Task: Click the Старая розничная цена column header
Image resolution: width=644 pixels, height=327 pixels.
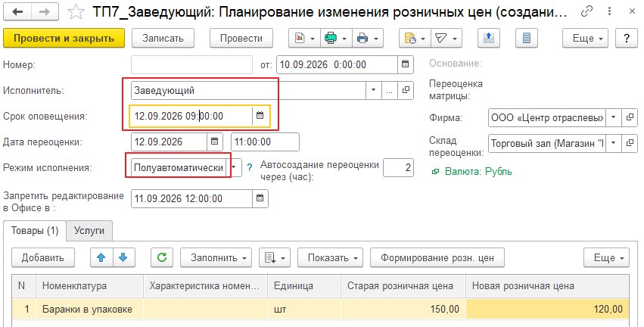Action: pos(403,286)
